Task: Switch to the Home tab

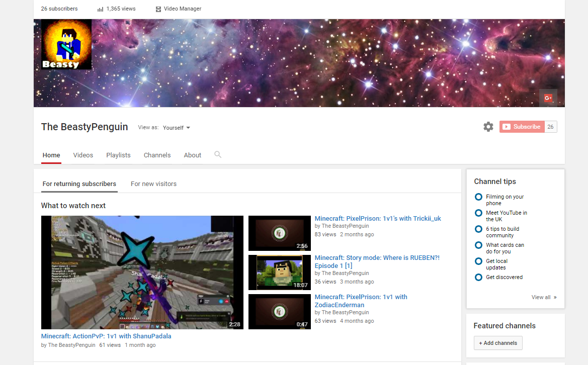Action: pyautogui.click(x=51, y=155)
